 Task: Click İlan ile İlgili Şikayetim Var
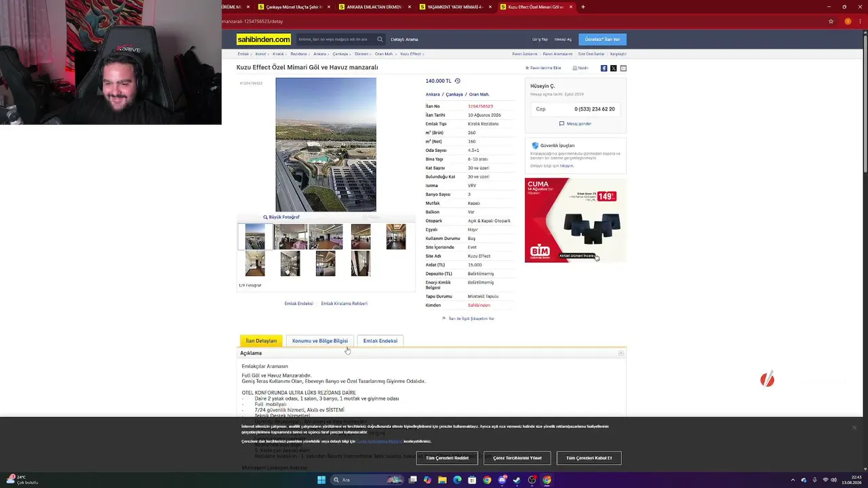469,319
